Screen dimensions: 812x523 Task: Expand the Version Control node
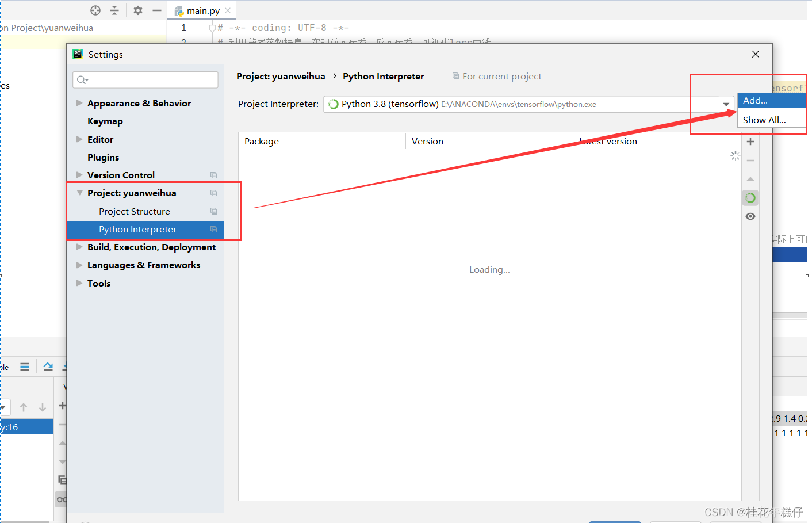coord(79,175)
